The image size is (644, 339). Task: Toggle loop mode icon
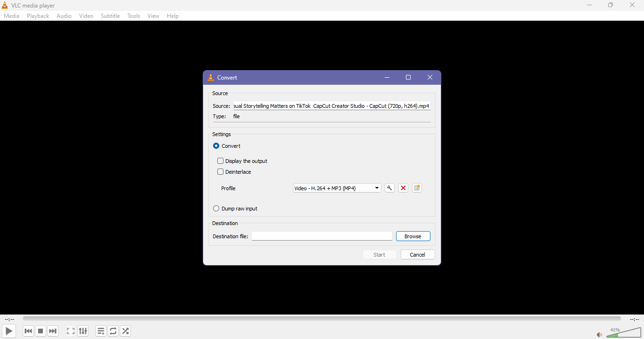point(113,331)
